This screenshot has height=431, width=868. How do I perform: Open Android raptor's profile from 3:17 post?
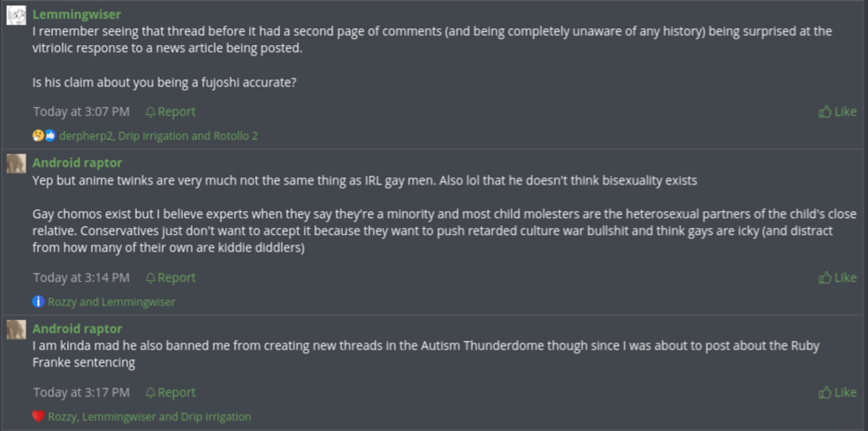coord(77,329)
